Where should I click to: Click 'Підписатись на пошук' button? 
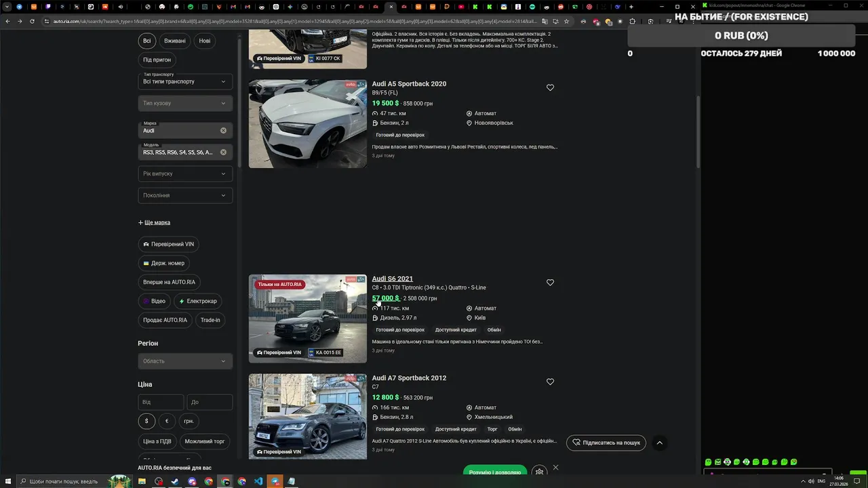[606, 443]
